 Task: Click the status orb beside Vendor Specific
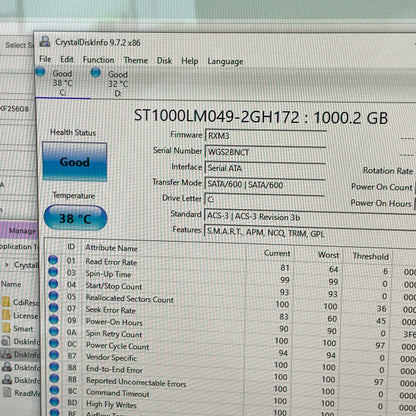pyautogui.click(x=54, y=355)
